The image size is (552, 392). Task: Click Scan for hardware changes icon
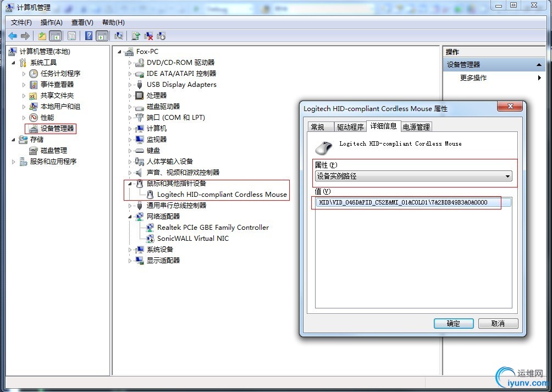[119, 36]
